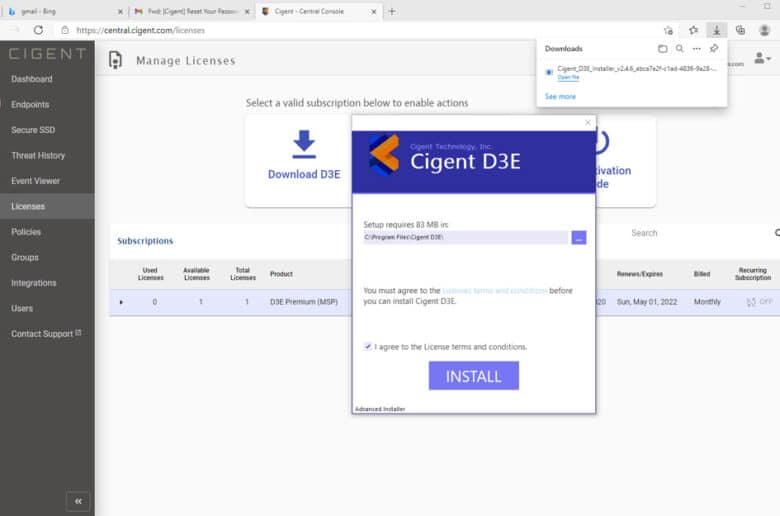
Task: Open Users in the sidebar
Action: pyautogui.click(x=22, y=309)
